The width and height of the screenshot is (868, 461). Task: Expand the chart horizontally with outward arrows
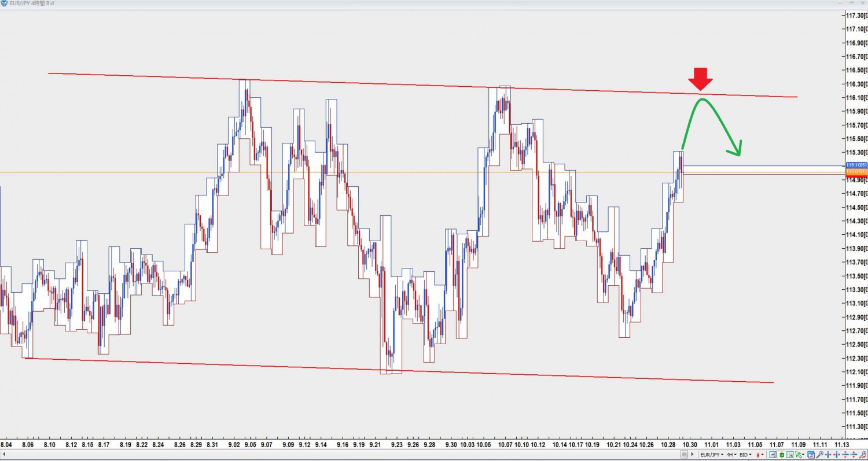(837, 455)
